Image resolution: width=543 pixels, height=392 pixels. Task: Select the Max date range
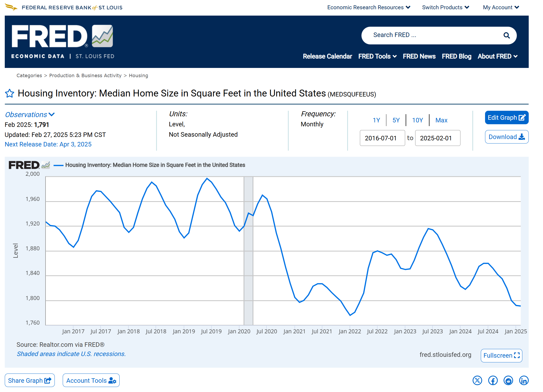click(x=441, y=120)
